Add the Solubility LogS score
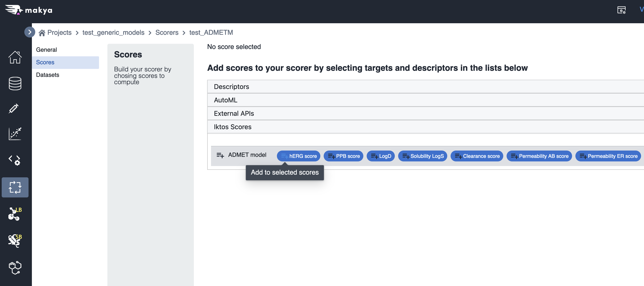This screenshot has height=286, width=644. (x=422, y=156)
